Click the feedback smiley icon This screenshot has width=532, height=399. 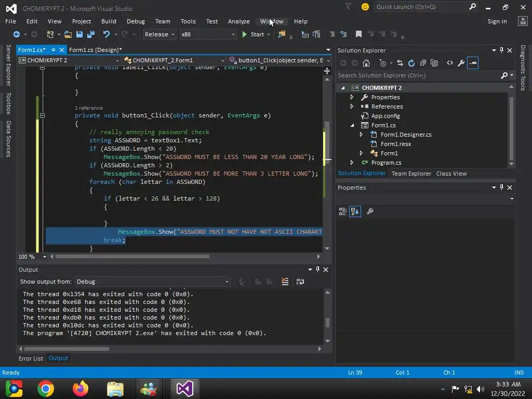(x=365, y=7)
